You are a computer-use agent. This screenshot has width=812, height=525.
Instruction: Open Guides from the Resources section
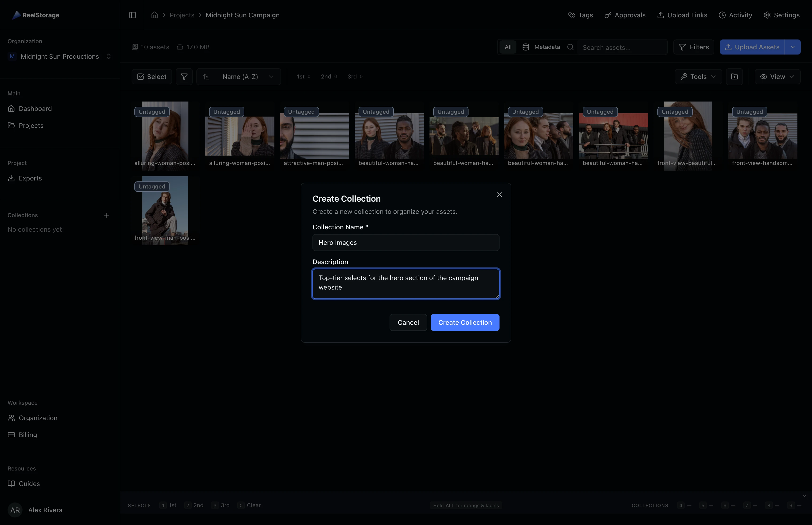[29, 483]
